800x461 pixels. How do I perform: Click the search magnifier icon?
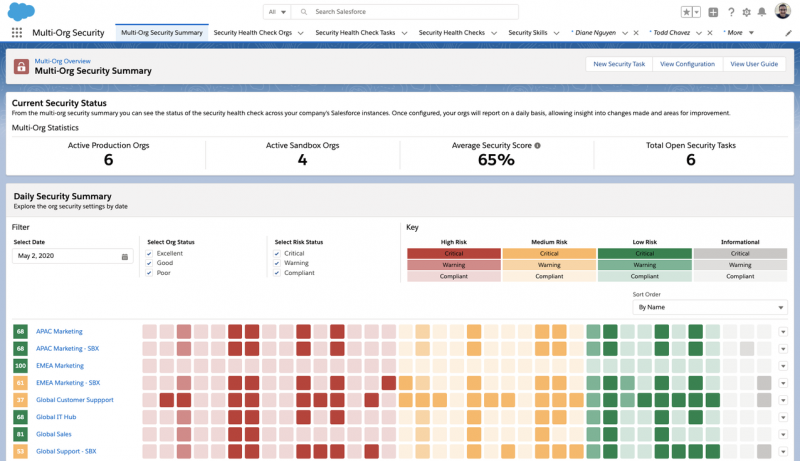(x=304, y=12)
